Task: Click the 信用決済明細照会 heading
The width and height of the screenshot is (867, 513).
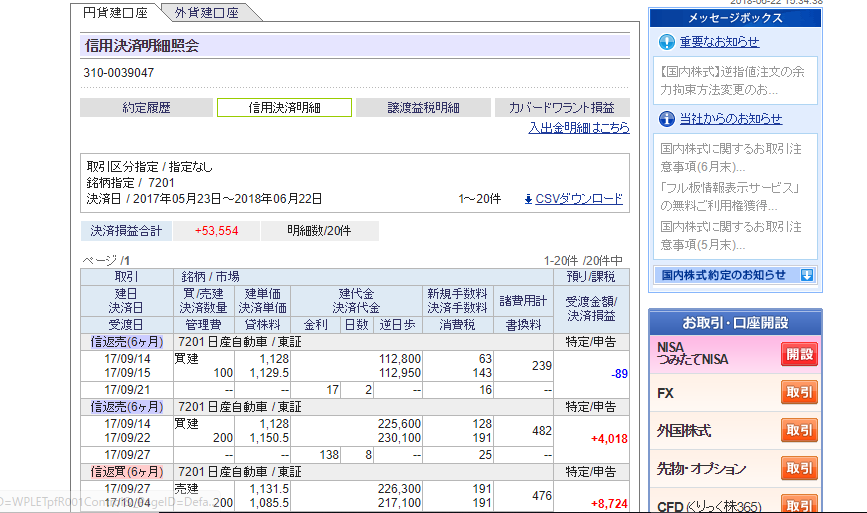Action: coord(142,46)
